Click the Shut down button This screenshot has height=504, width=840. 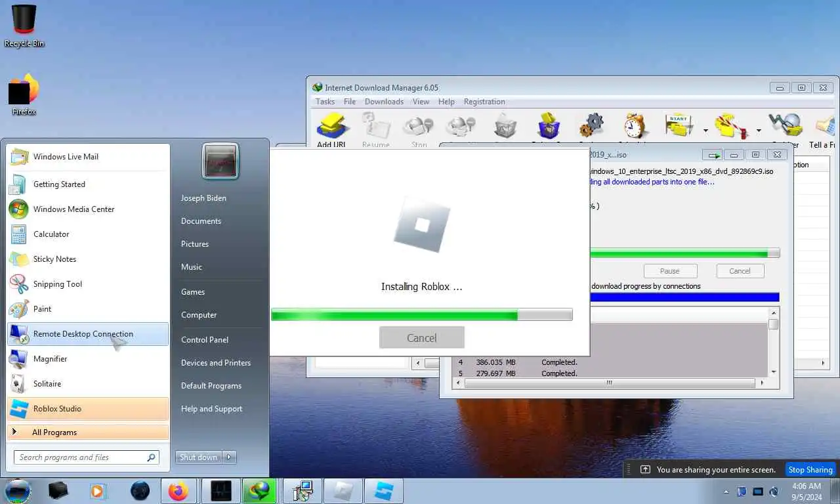198,457
